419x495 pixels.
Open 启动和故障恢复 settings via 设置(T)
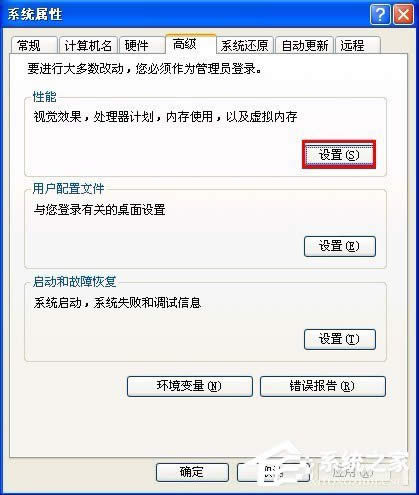(x=340, y=339)
